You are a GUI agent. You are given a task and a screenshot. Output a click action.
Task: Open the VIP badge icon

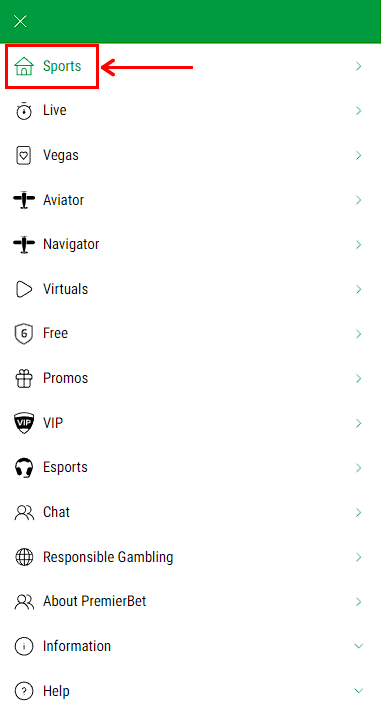pos(24,423)
